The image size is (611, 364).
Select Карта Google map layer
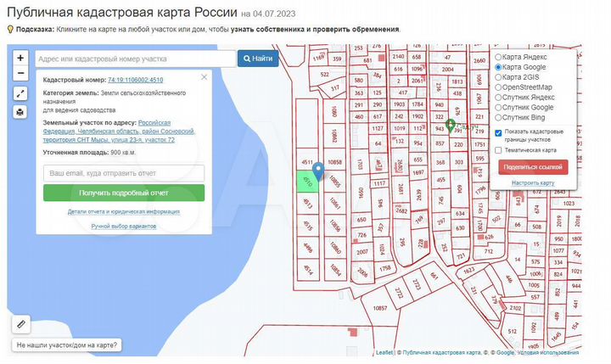[x=520, y=67]
